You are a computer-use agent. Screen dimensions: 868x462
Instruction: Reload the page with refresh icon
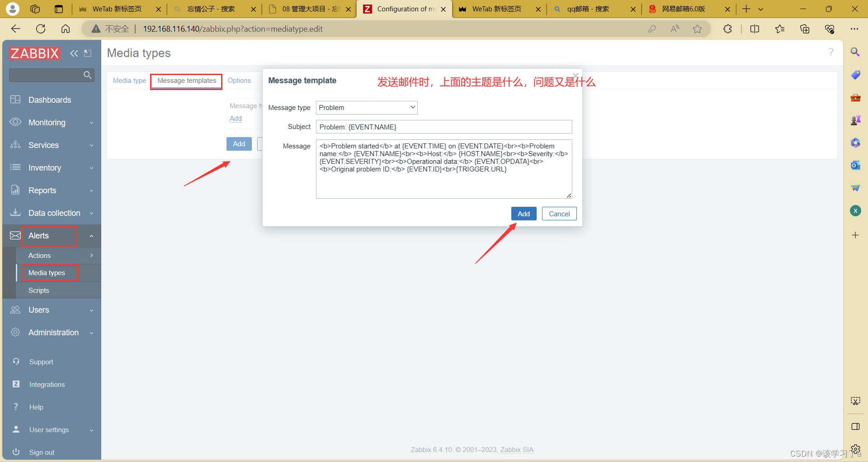click(41, 29)
